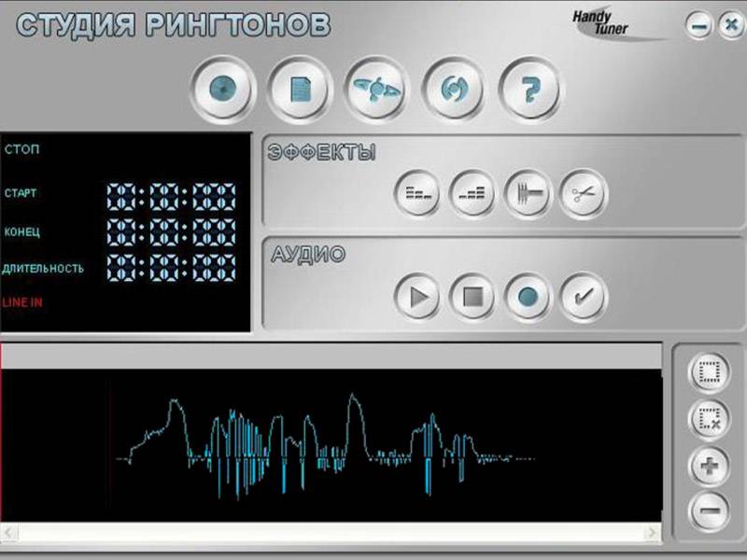This screenshot has height=560, width=747.
Task: Confirm with the checkmark button in Audio
Action: [583, 298]
